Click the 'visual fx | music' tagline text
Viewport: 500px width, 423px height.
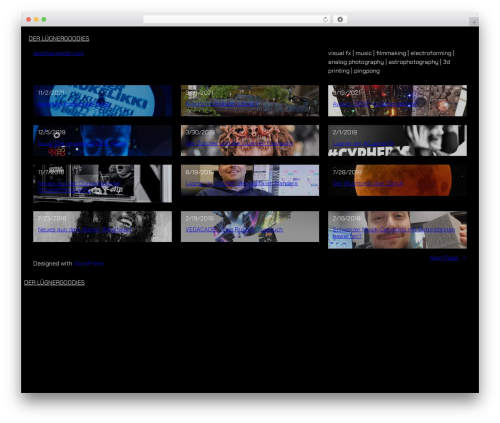[391, 62]
